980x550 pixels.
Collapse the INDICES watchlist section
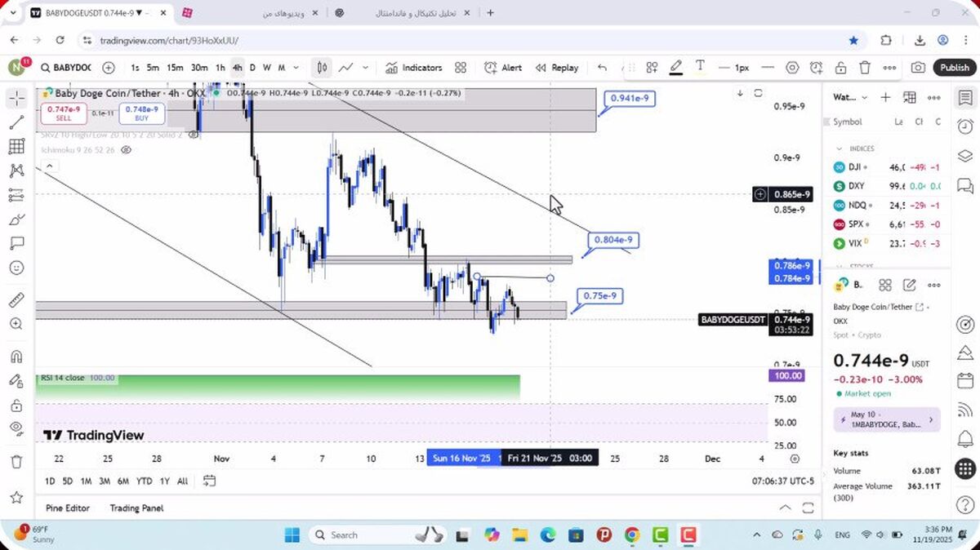(839, 149)
